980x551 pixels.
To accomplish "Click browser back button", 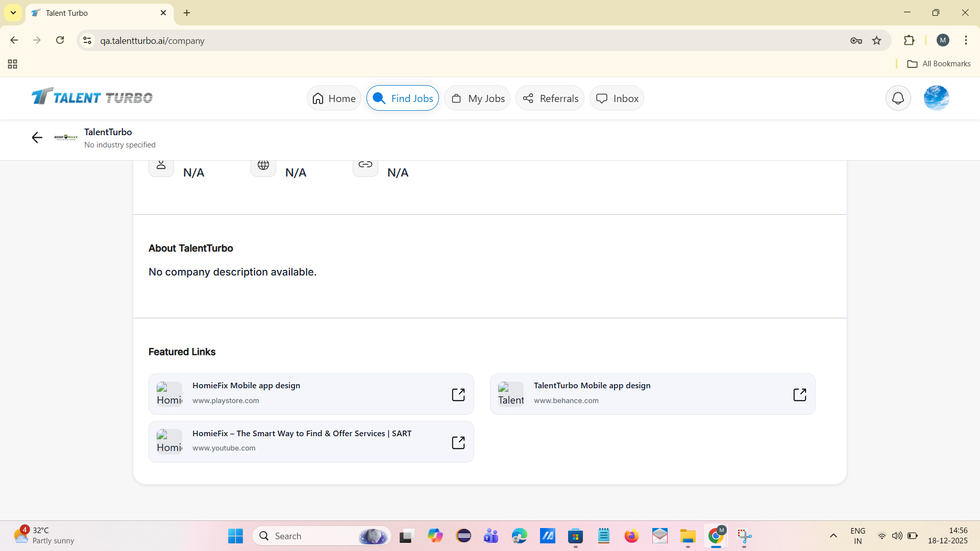I will click(14, 40).
